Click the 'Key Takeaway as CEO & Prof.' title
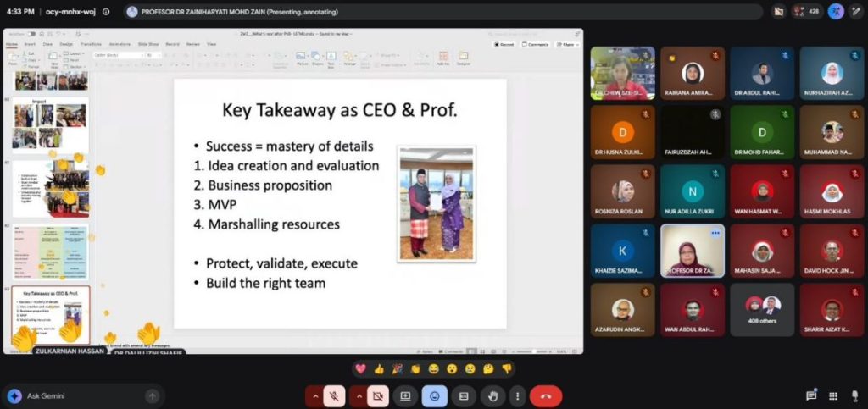 [x=340, y=111]
